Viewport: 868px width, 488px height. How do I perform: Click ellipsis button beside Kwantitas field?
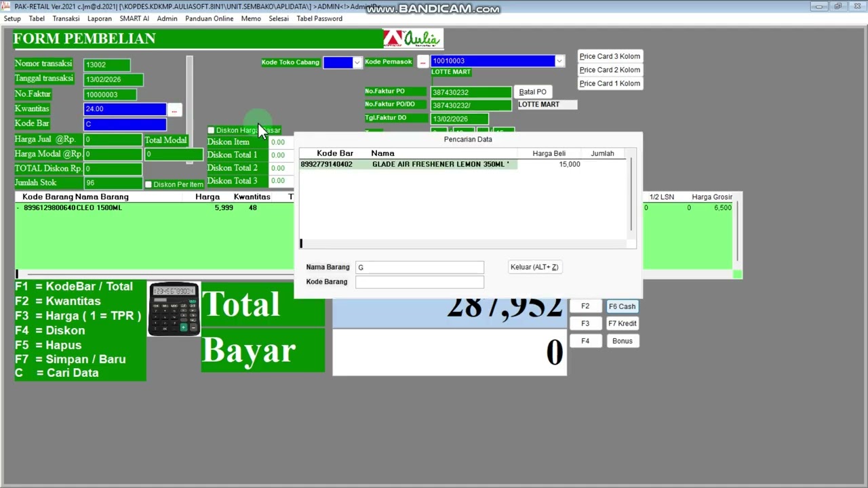[x=174, y=110]
